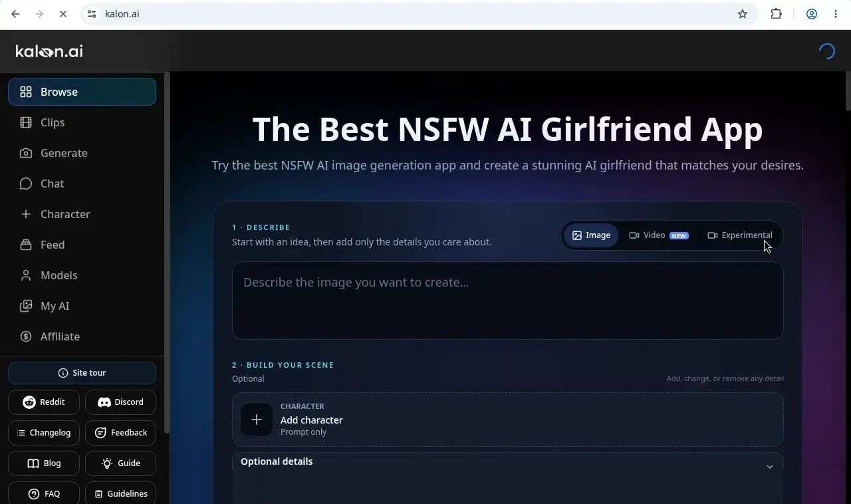Click the main page vertical scrollbar

pyautogui.click(x=848, y=90)
